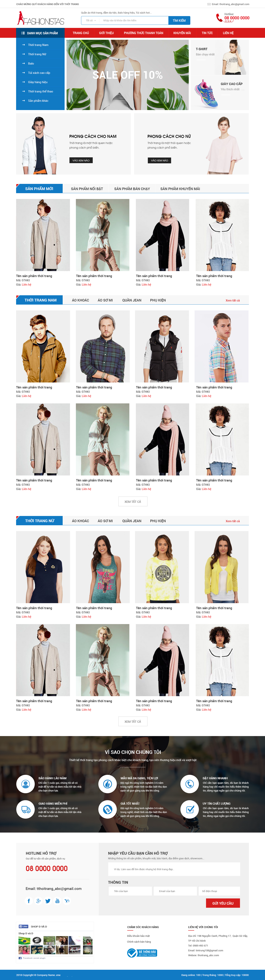The image size is (265, 980).
Task: Click the Twitter bird icon
Action: tap(48, 901)
